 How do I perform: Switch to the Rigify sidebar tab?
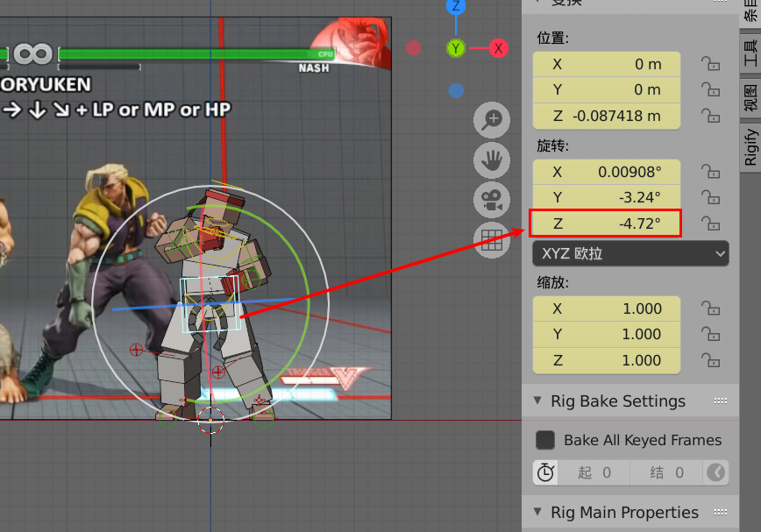point(750,147)
